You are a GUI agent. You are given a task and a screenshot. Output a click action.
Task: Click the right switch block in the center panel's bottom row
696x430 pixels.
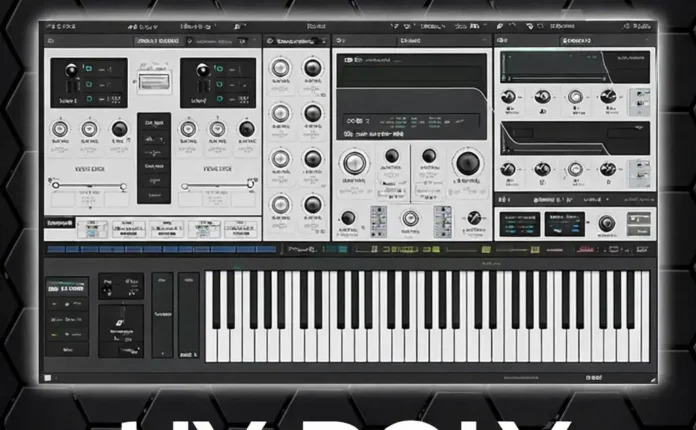pos(443,221)
